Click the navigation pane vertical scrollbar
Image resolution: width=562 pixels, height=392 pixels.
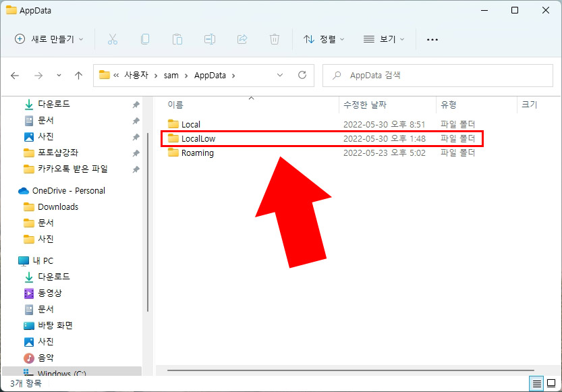click(148, 222)
